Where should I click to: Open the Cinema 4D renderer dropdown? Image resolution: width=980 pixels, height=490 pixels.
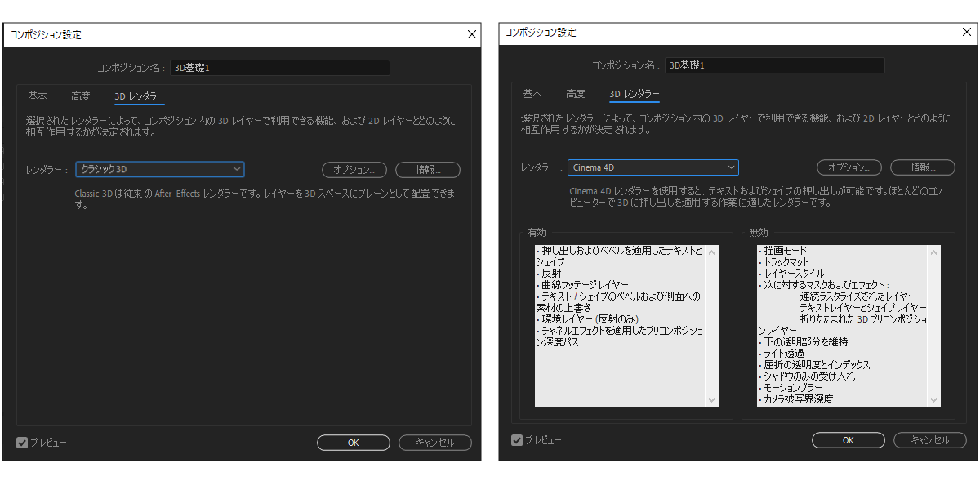click(653, 167)
